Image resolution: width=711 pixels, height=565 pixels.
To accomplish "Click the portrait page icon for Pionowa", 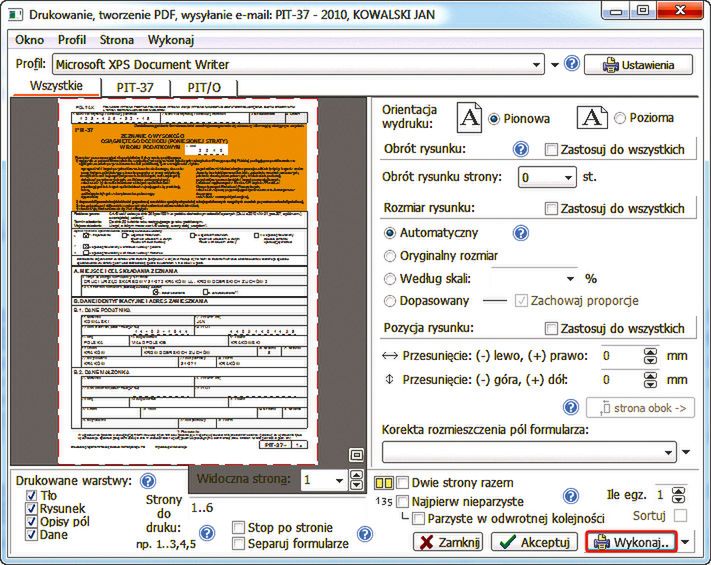I will point(469,117).
